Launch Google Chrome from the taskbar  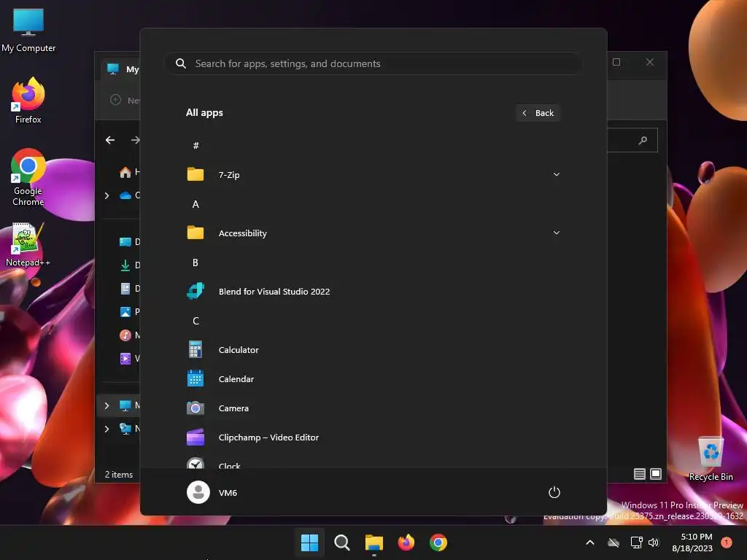(x=438, y=542)
